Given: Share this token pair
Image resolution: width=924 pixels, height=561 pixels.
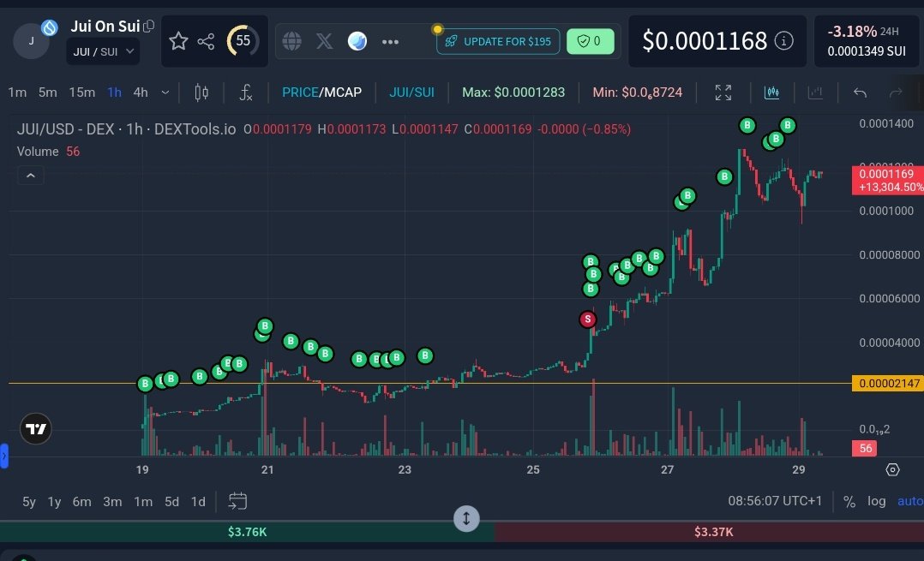Looking at the screenshot, I should (206, 41).
